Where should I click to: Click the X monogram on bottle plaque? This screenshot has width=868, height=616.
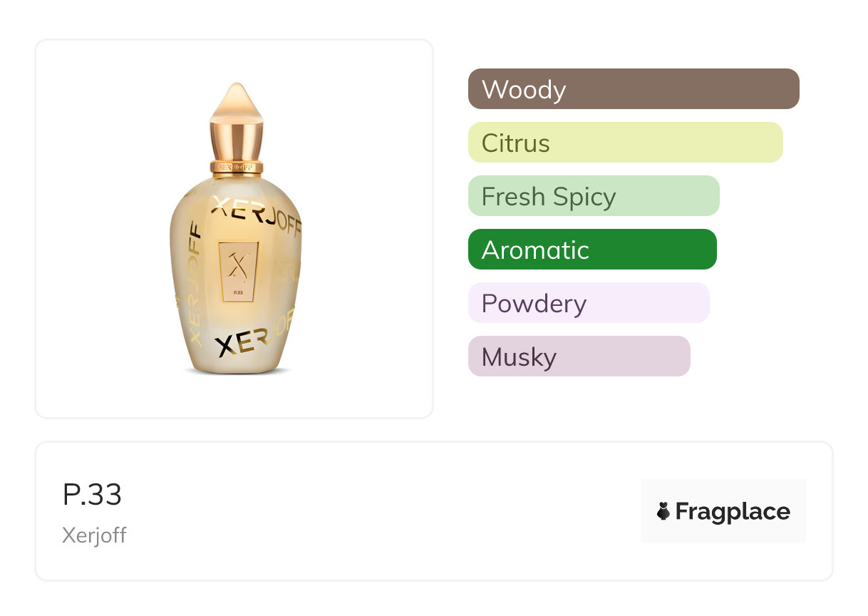point(239,267)
